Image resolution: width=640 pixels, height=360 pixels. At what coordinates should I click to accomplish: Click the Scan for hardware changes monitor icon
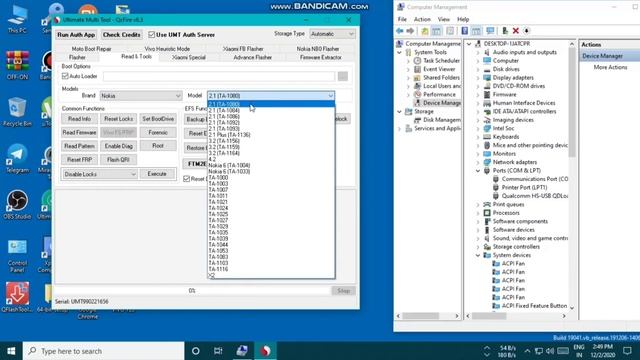tap(490, 31)
